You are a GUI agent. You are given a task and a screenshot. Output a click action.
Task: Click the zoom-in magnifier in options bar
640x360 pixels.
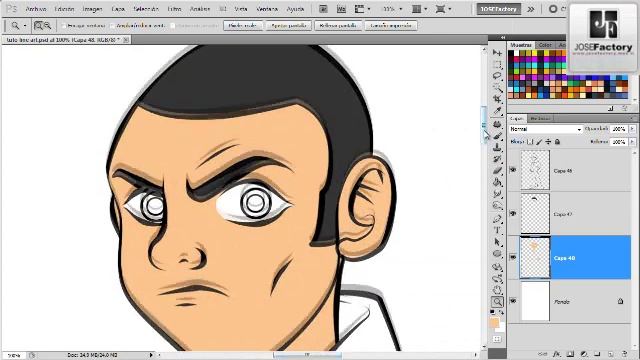click(38, 26)
